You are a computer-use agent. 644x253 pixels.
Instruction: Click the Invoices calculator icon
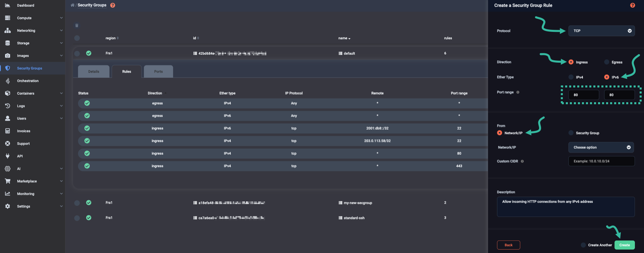(x=7, y=131)
